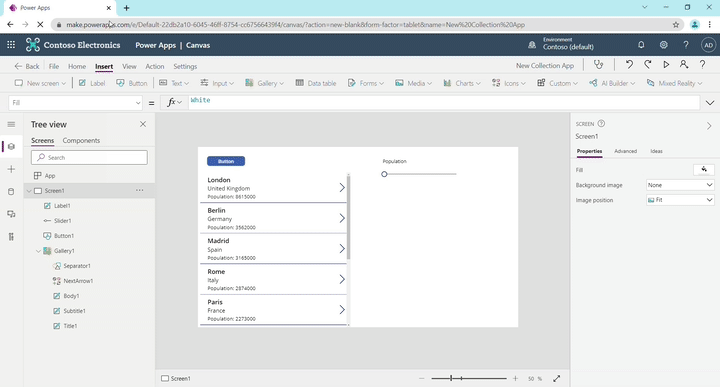Switch to the Components tab
Image resolution: width=720 pixels, height=387 pixels.
click(x=81, y=140)
